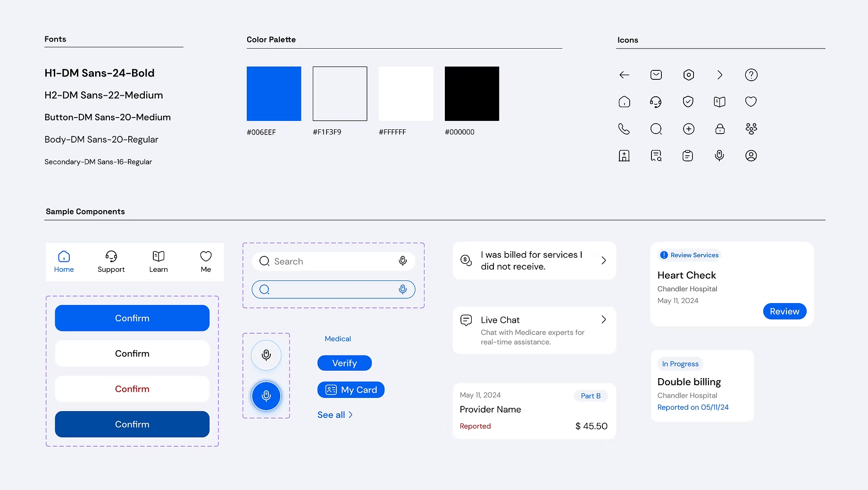This screenshot has width=868, height=490.
Task: Expand the See all link
Action: pyautogui.click(x=335, y=415)
